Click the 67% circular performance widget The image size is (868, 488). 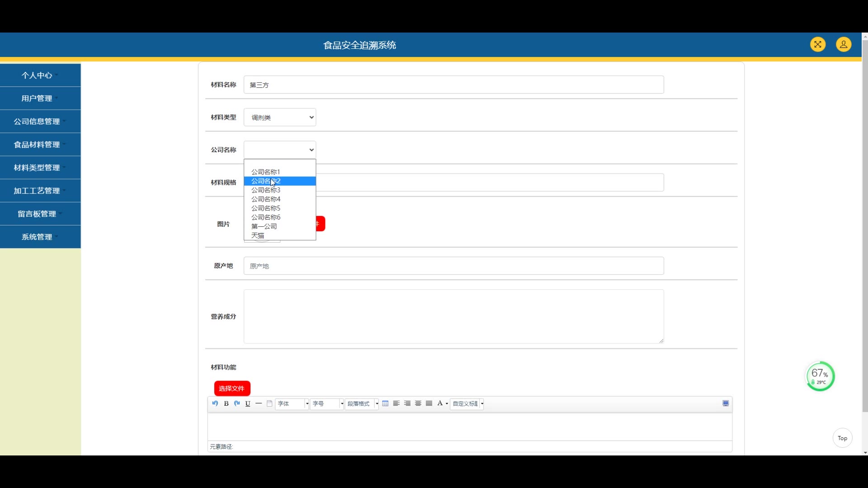[x=820, y=376]
